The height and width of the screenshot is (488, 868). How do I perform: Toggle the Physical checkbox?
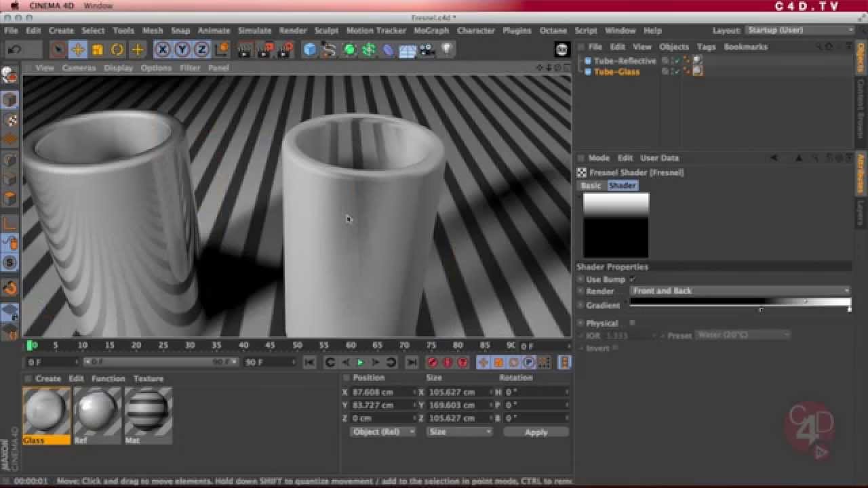tap(632, 323)
